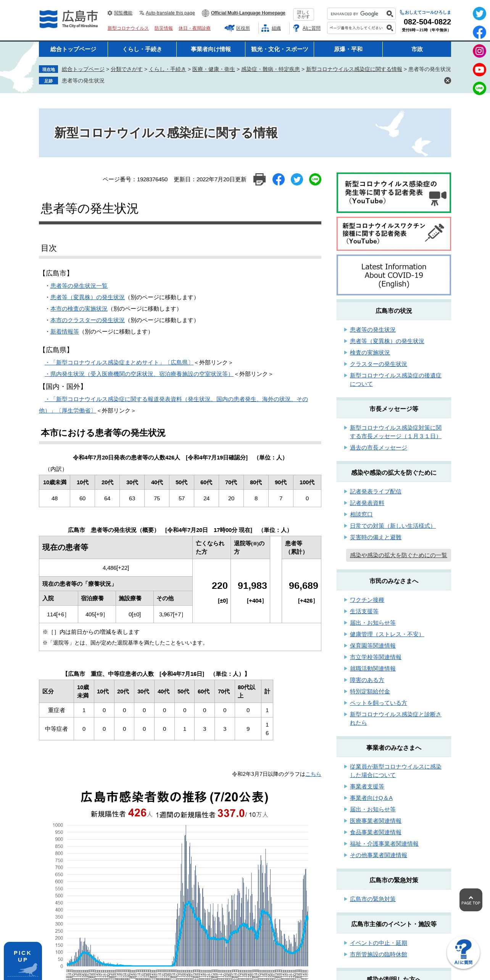Image resolution: width=490 pixels, height=980 pixels.
Task: Click こちら graph link
Action: click(x=313, y=774)
